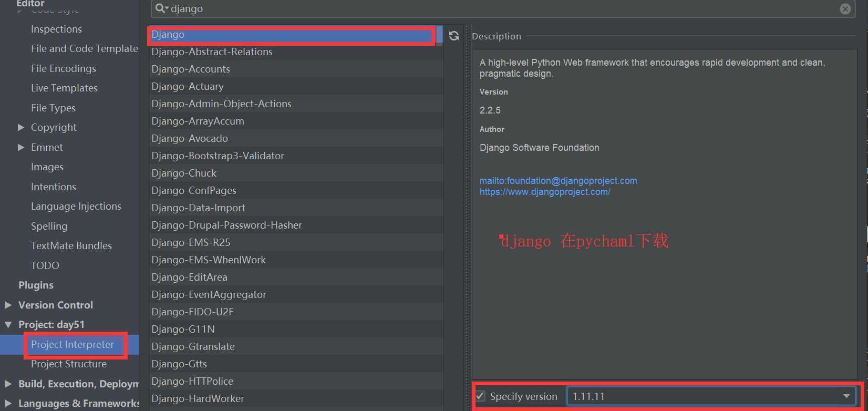
Task: Open TODO settings
Action: pyautogui.click(x=45, y=265)
